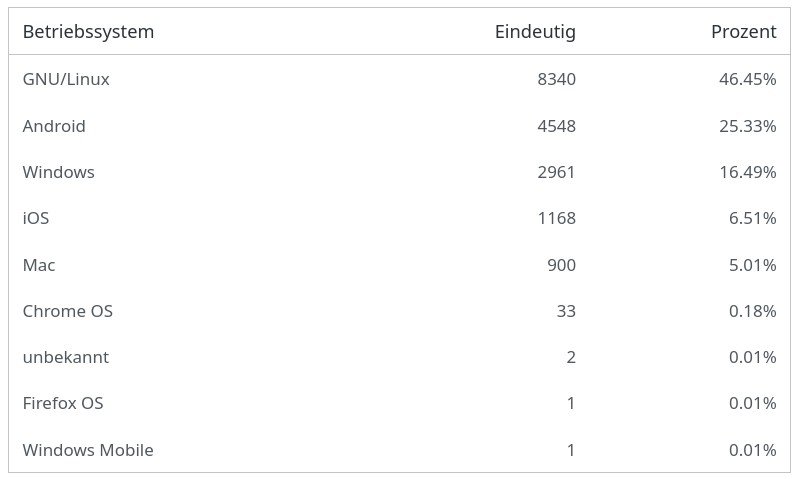Select the Windows row label

pos(59,172)
